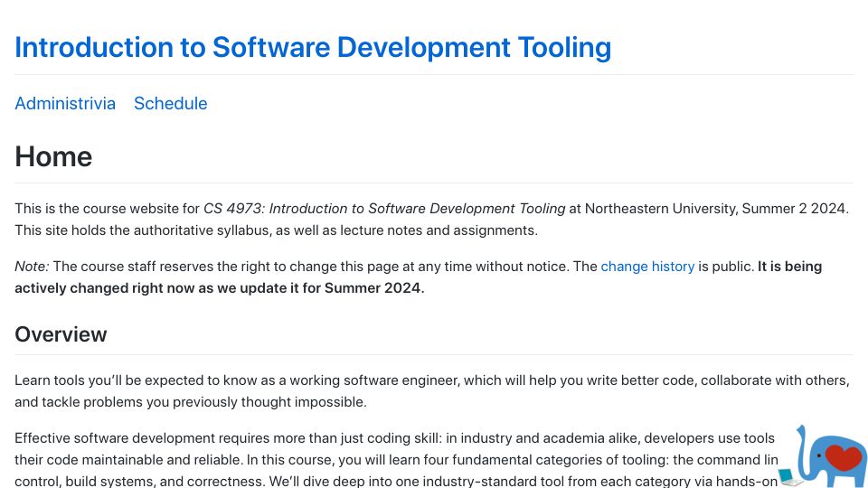
Task: Click the blue elephant mascot icon
Action: click(x=824, y=455)
